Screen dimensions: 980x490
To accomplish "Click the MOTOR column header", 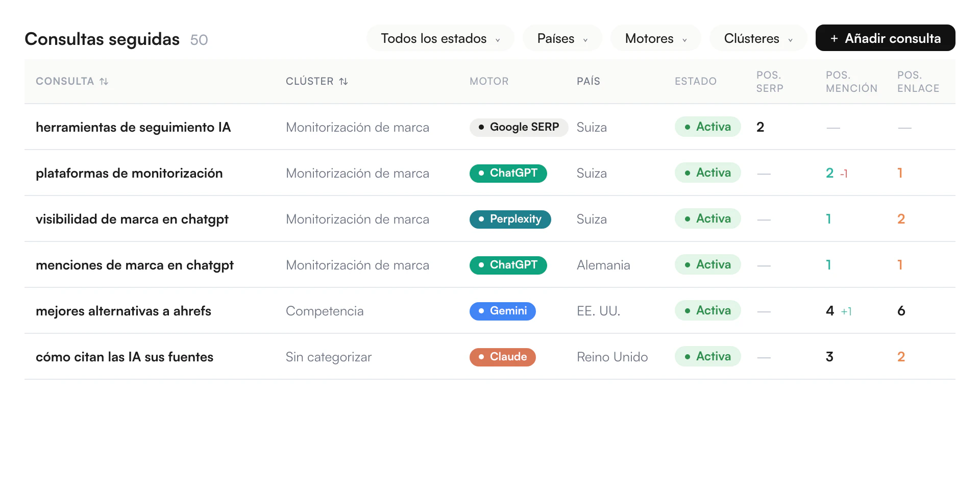I will coord(489,82).
